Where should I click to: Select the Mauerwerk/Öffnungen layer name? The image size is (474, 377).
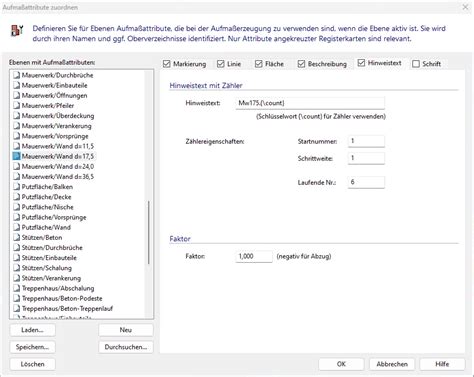(54, 95)
